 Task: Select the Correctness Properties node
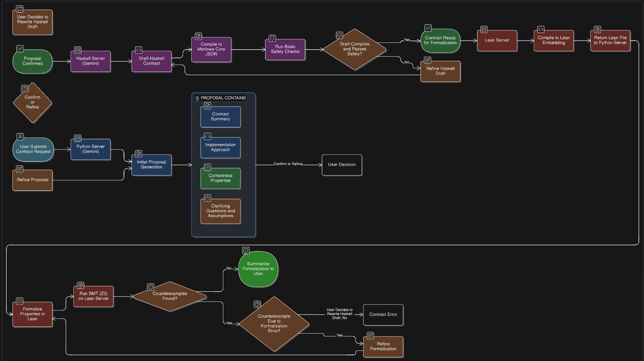[x=220, y=178]
